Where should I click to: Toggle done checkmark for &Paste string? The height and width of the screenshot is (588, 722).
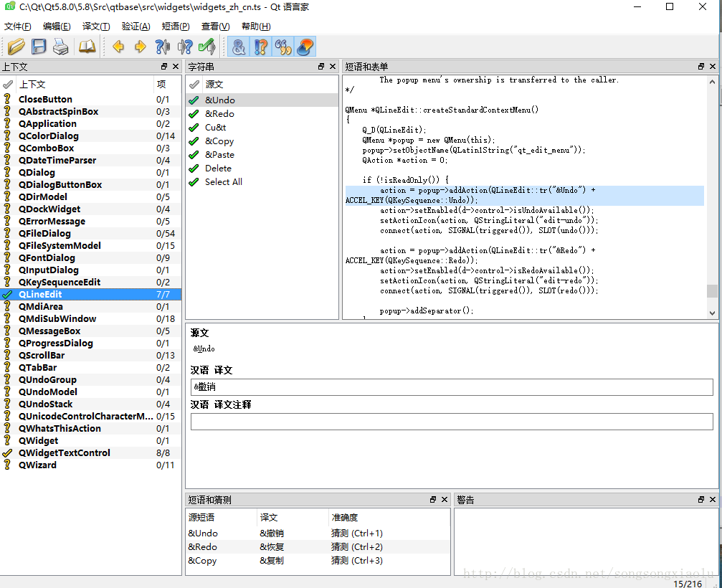click(x=194, y=154)
